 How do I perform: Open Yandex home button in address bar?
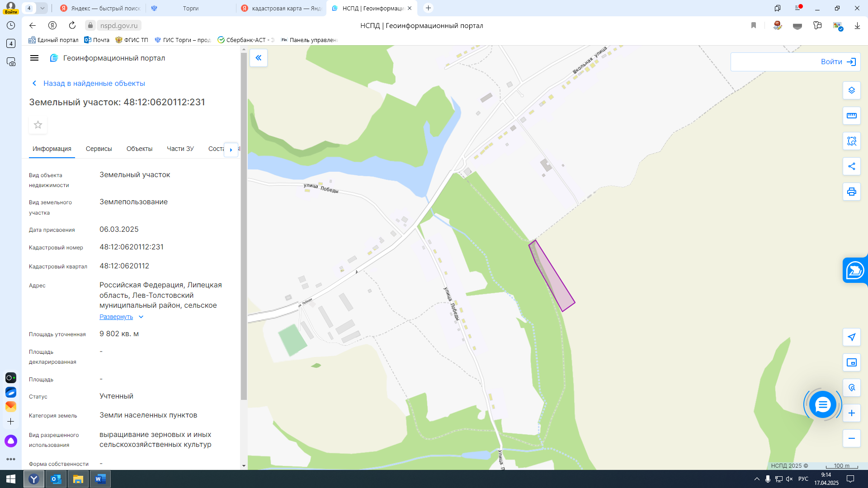click(52, 25)
